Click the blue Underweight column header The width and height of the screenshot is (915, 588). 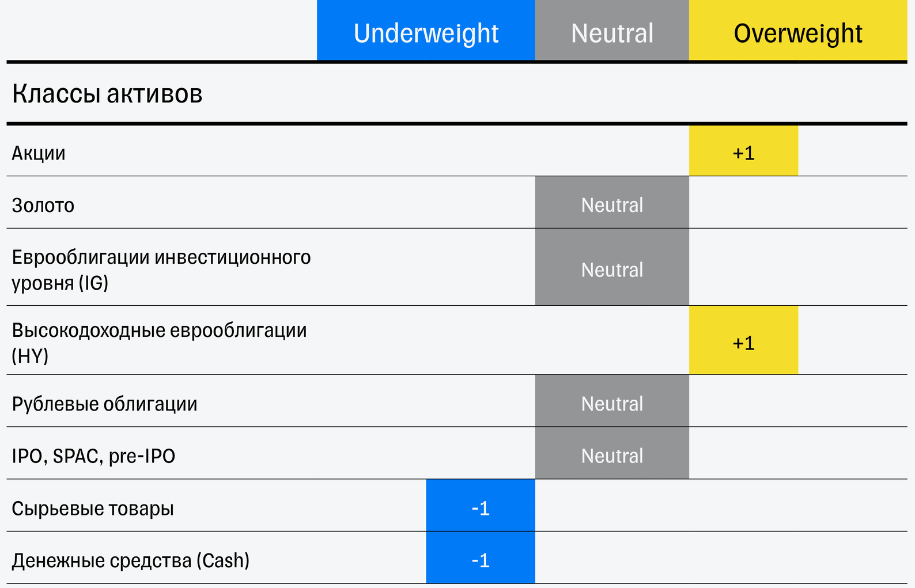tap(426, 33)
